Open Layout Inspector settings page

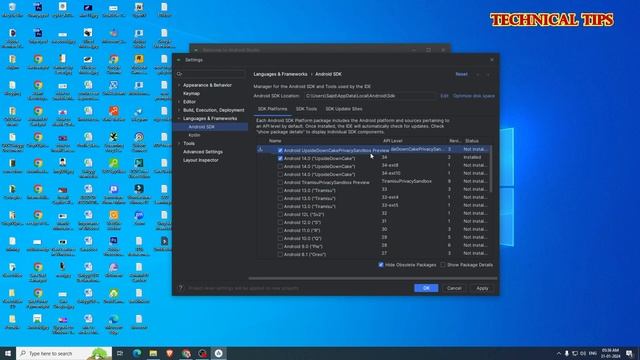coord(201,160)
